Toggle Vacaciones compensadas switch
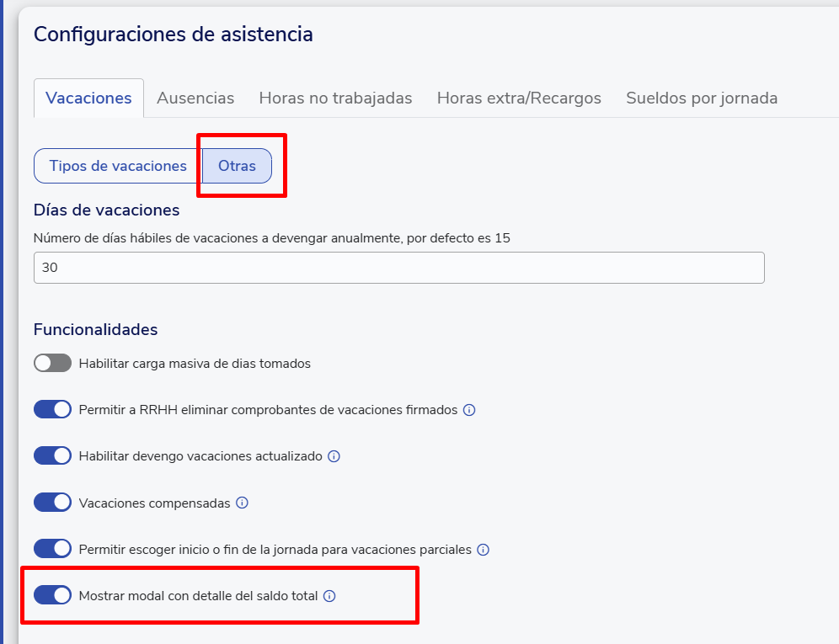The width and height of the screenshot is (839, 644). click(x=52, y=503)
